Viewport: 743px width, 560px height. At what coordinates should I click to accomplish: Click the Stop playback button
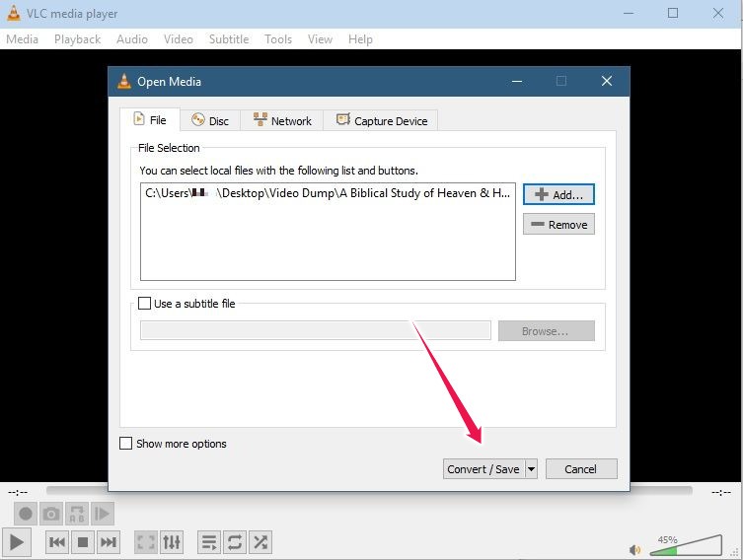(83, 542)
